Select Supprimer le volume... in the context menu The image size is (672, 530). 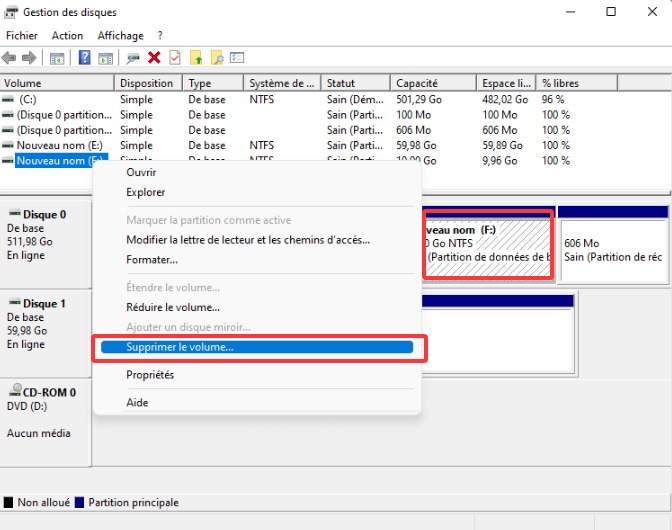tap(257, 347)
